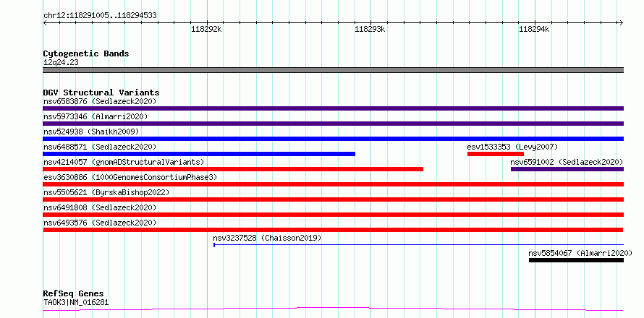Open the nsv524938 (Shaikh2009) variant label
This screenshot has height=318, width=644.
[x=91, y=132]
